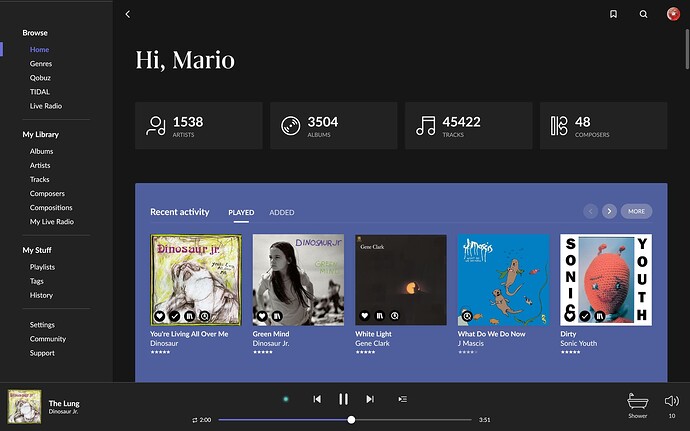690x431 pixels.
Task: Toggle heart favorite on White Light
Action: 364,316
